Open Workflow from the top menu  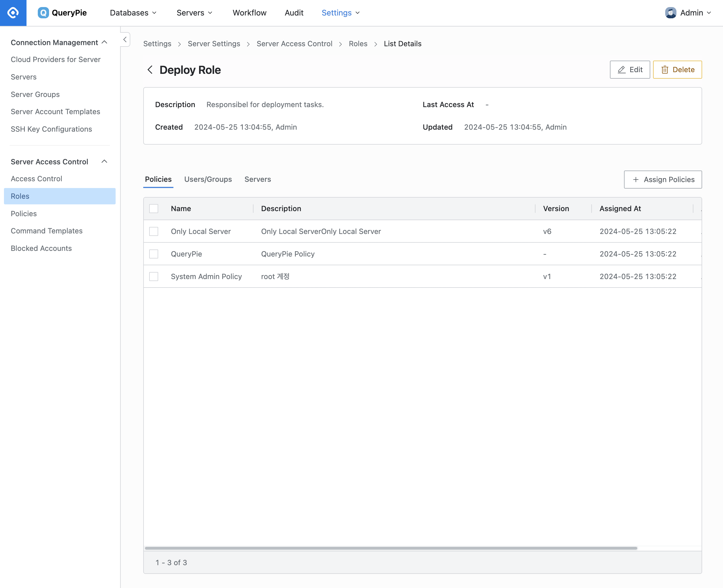pyautogui.click(x=249, y=13)
